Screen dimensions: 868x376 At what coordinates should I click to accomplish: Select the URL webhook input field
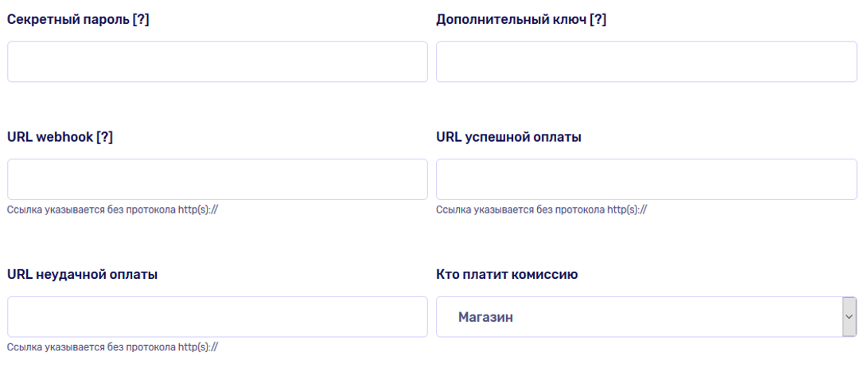(217, 179)
